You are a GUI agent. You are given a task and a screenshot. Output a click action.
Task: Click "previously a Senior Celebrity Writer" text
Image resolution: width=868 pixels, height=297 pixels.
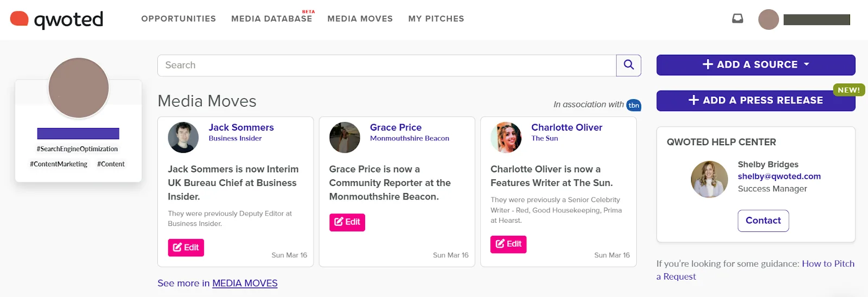(x=556, y=210)
